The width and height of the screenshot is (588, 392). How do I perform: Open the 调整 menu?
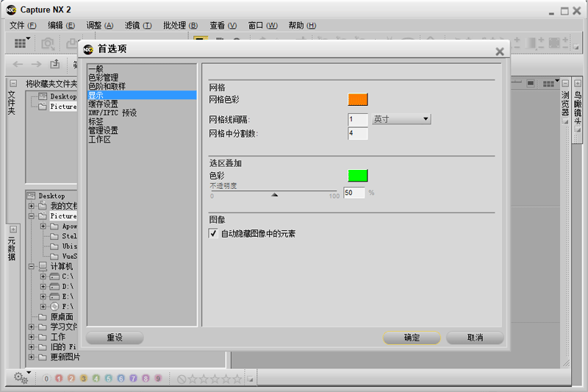pyautogui.click(x=100, y=26)
